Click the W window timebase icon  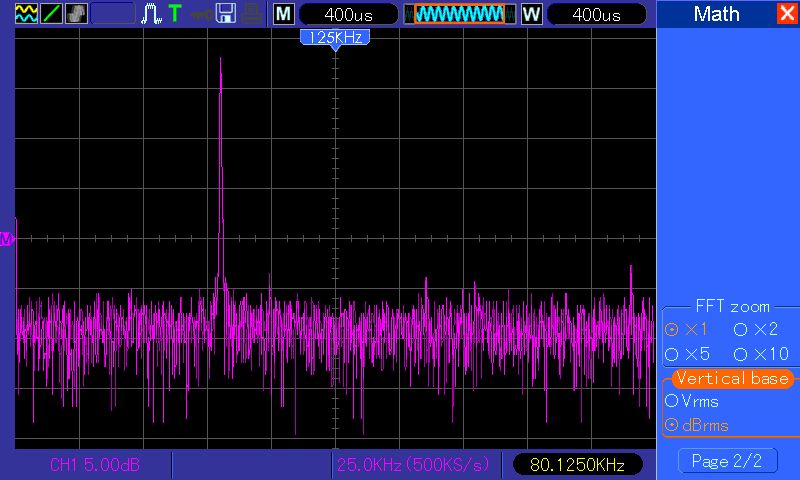(531, 14)
